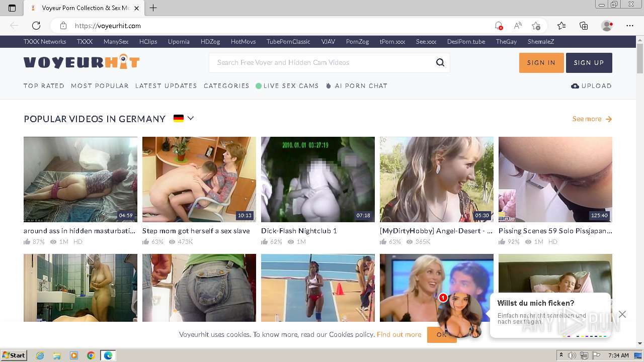Open the LIVE SEX CAMS menu item
The width and height of the screenshot is (644, 362).
coord(287,86)
